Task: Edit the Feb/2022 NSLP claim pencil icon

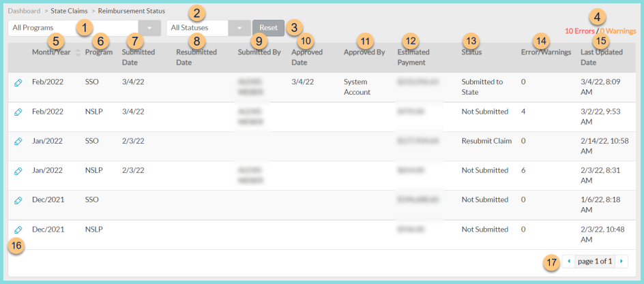Action: click(18, 112)
